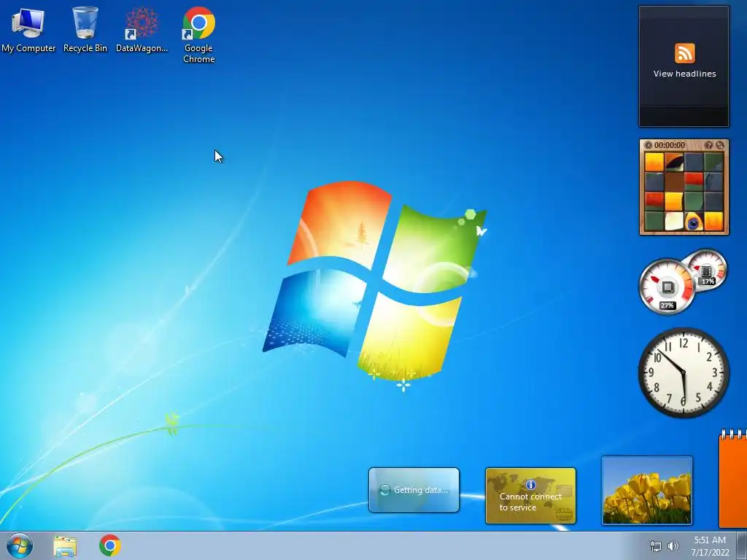Image resolution: width=747 pixels, height=560 pixels.
Task: Select the DataWagon desktop shortcut
Action: [142, 29]
